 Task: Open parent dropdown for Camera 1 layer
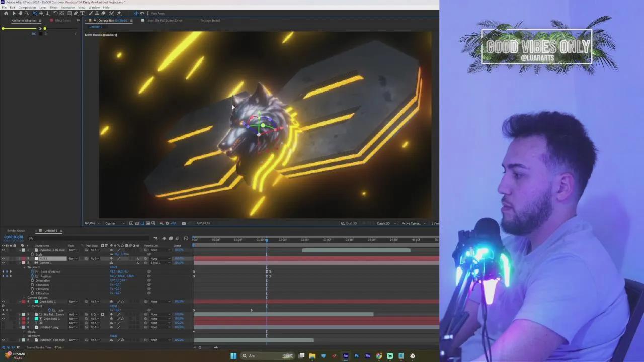pos(159,263)
